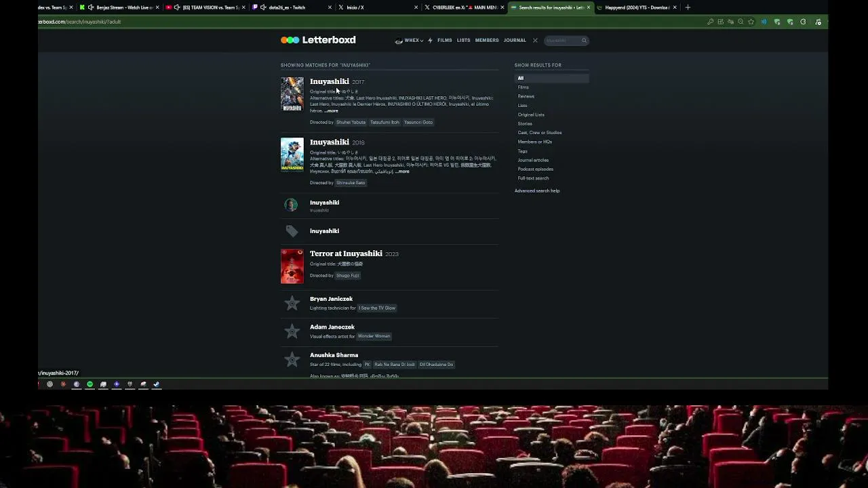Filter search results by Original Lists
This screenshot has width=868, height=488.
point(531,115)
